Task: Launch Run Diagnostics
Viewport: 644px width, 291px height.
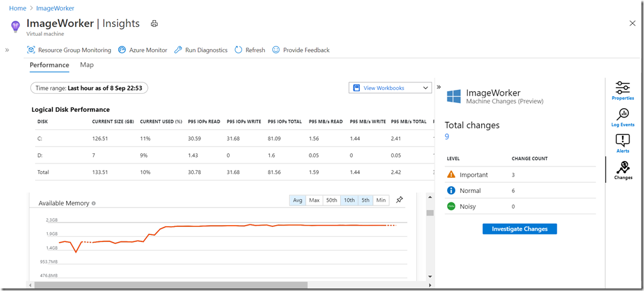Action: (201, 50)
